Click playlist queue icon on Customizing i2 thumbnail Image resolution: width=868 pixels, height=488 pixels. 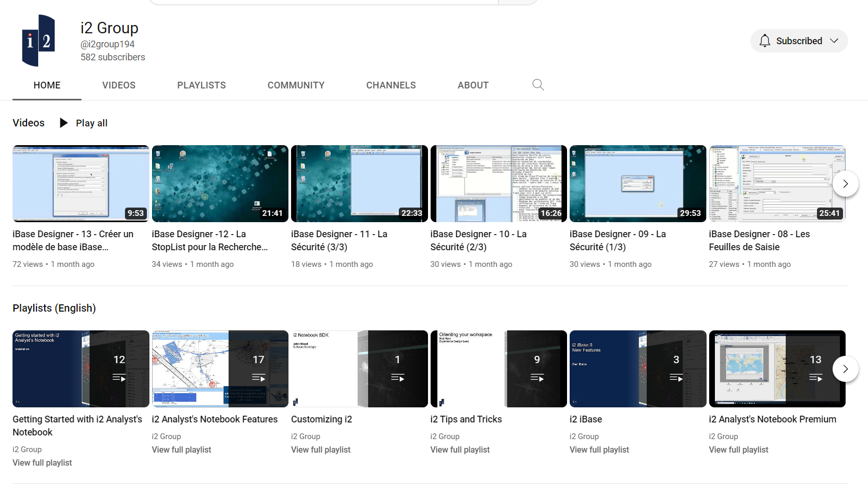click(x=397, y=378)
